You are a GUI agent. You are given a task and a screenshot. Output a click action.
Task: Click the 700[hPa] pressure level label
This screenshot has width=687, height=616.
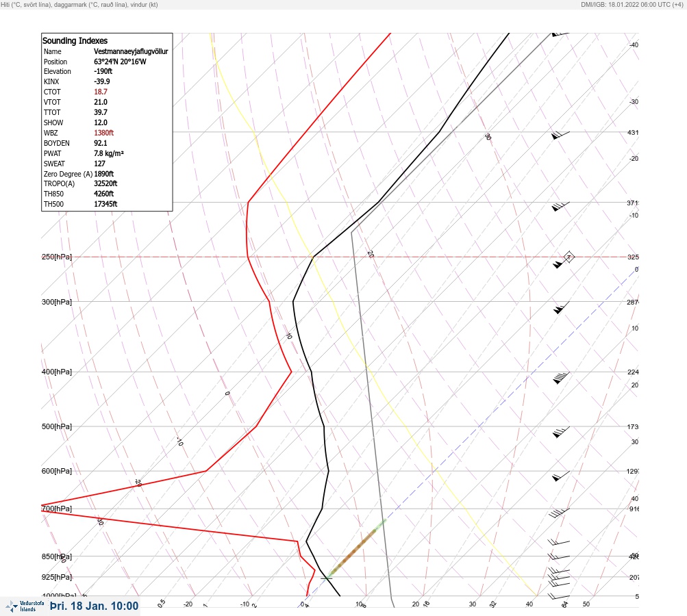pyautogui.click(x=57, y=509)
